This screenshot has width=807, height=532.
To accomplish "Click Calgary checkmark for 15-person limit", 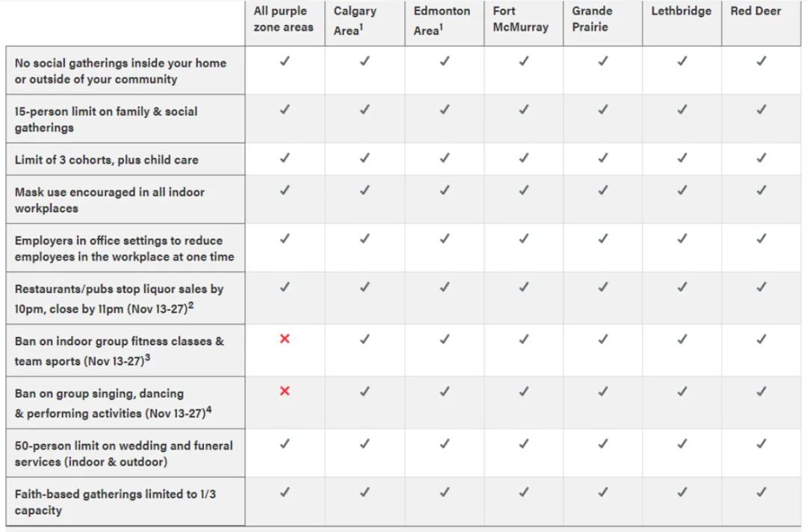I will tap(365, 110).
